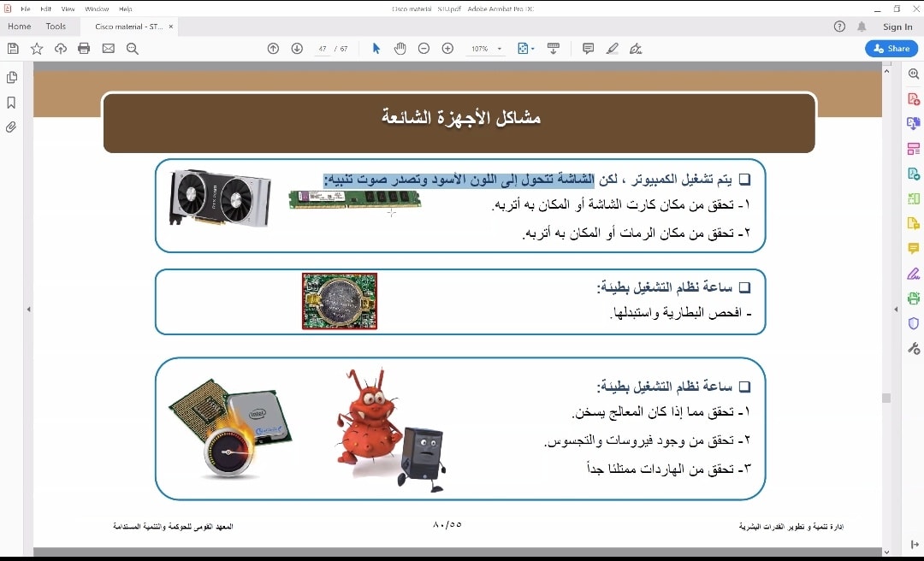Click the Share button
The width and height of the screenshot is (924, 561).
click(x=891, y=49)
